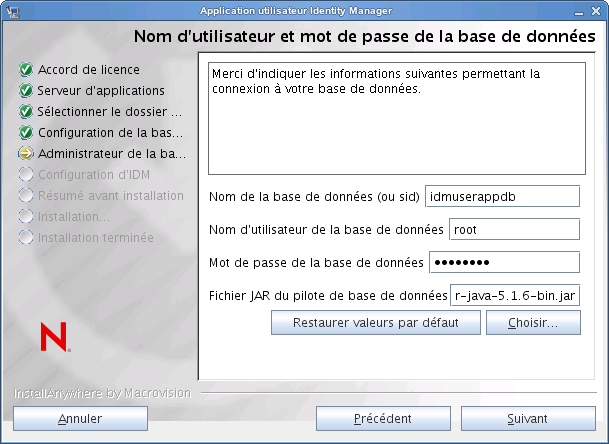Select the Configuration de la bas... step label
609x444 pixels.
point(110,132)
